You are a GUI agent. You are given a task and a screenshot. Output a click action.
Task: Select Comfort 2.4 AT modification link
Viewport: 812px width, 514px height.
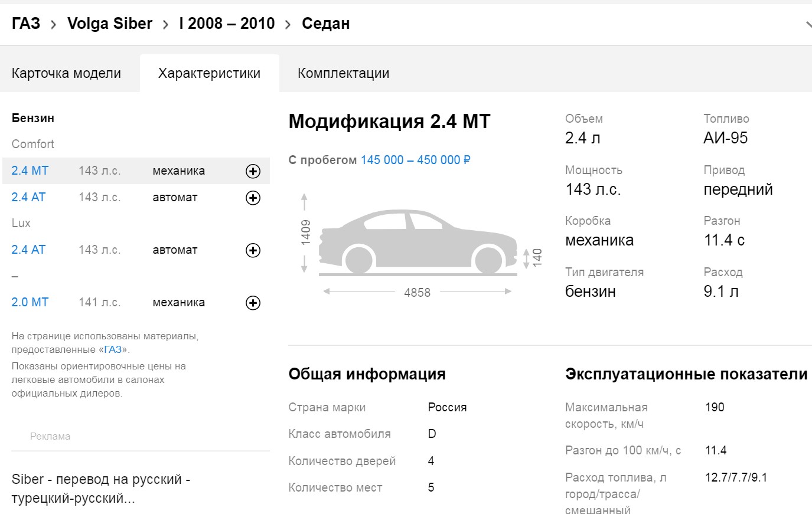coord(28,197)
